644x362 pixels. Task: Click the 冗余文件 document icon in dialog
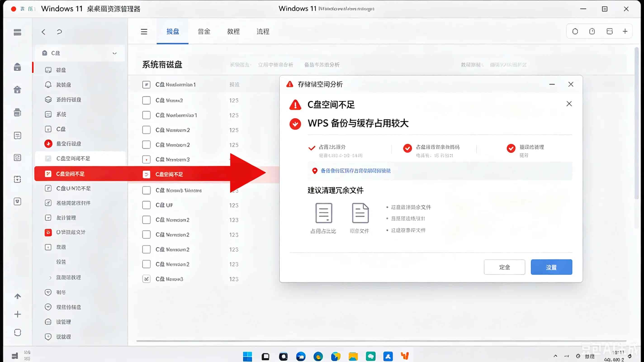coord(360,213)
